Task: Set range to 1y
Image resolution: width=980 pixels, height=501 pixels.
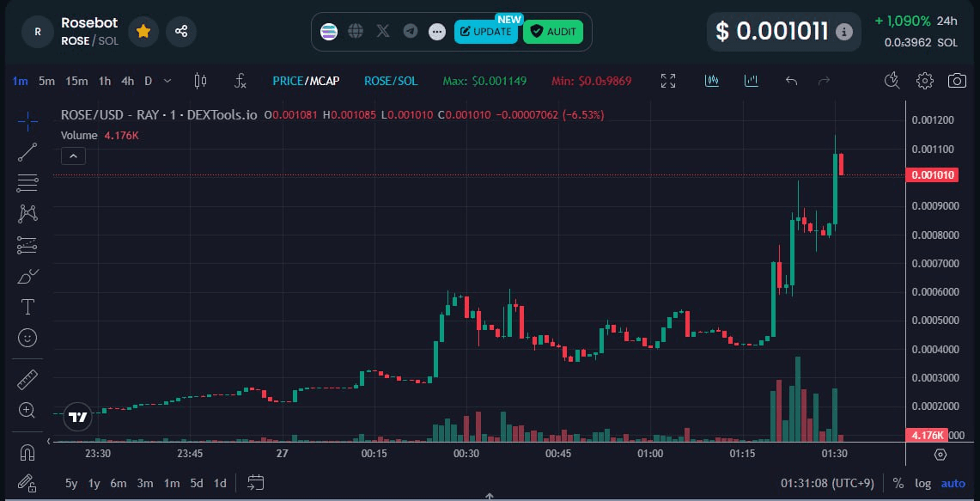Action: coord(94,483)
